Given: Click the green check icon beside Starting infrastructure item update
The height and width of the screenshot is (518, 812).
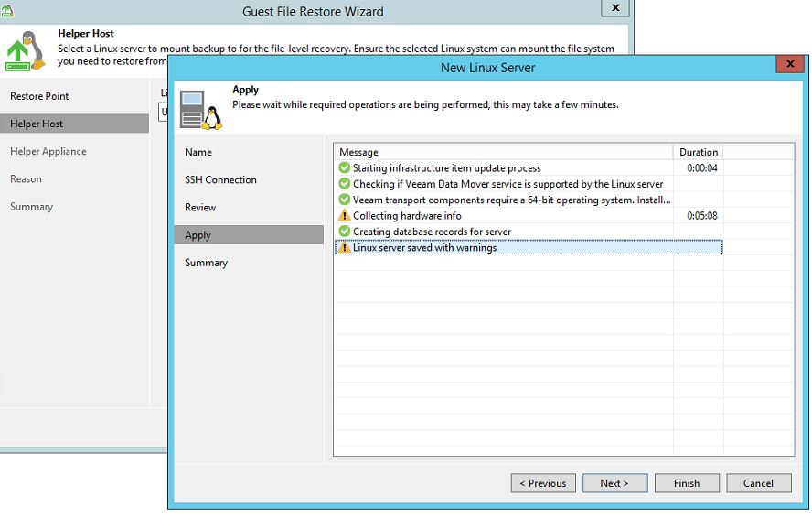Looking at the screenshot, I should point(344,168).
